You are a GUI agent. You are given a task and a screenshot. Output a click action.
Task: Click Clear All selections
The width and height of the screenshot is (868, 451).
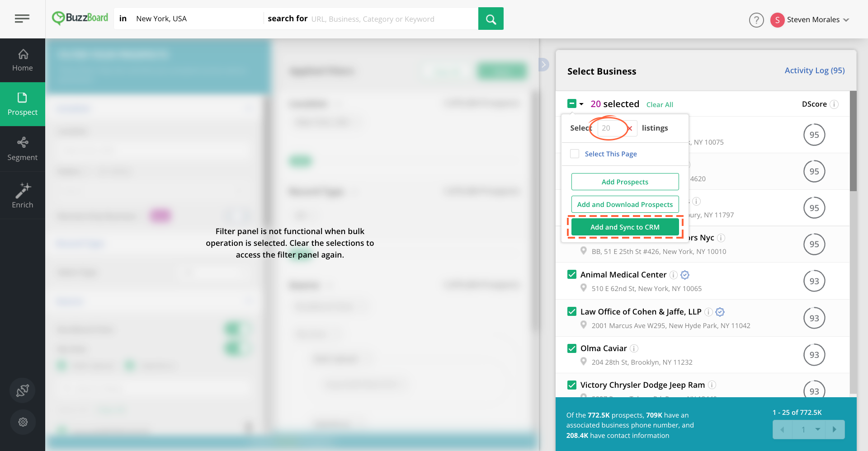[x=660, y=104]
